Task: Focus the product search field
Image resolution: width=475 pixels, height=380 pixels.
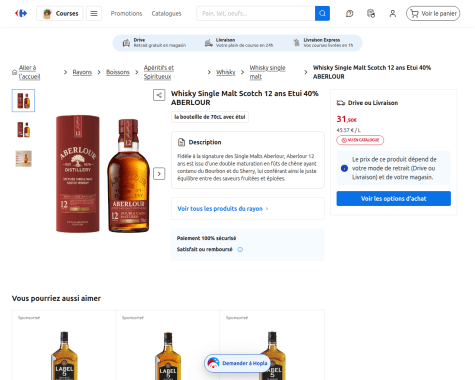Action: (x=256, y=13)
